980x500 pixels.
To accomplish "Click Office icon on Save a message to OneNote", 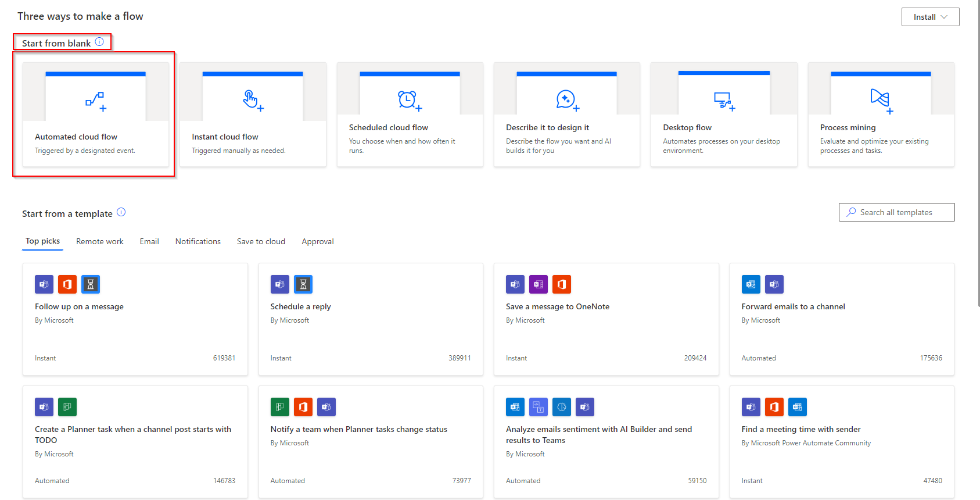I will tap(562, 284).
